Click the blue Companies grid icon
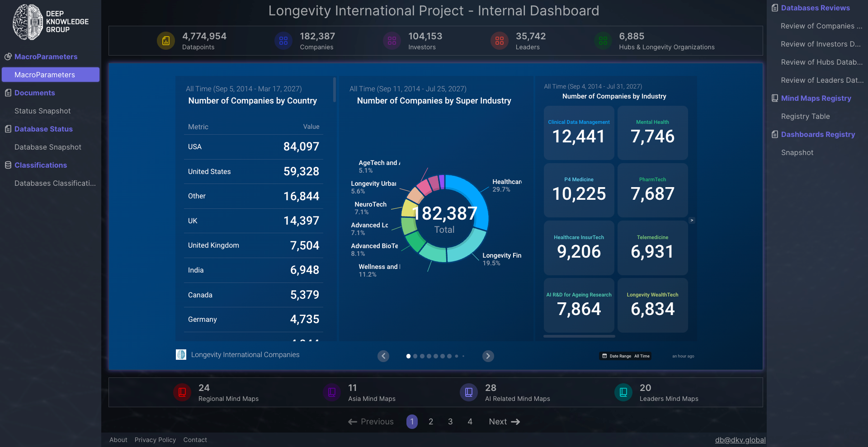The width and height of the screenshot is (868, 447). [x=283, y=41]
